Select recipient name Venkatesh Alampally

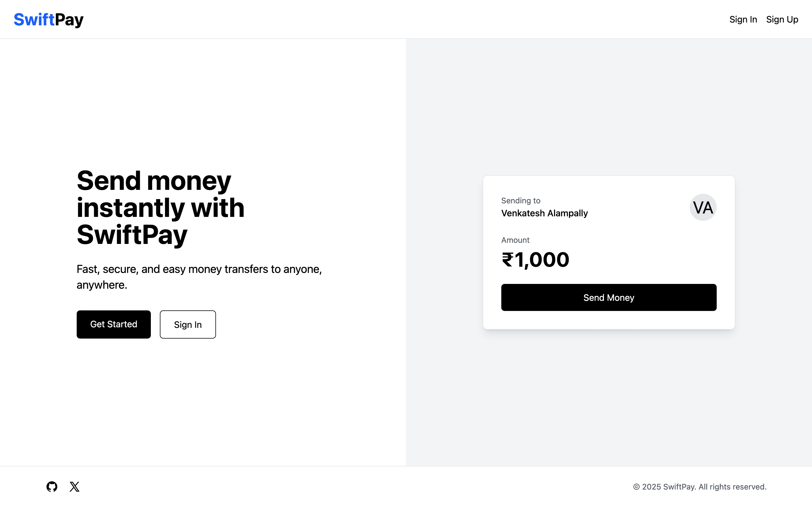(544, 213)
